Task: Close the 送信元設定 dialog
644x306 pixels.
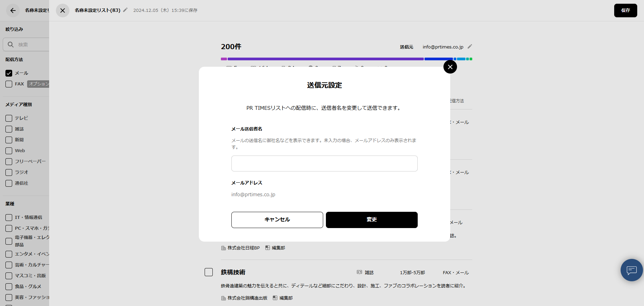Action: pyautogui.click(x=450, y=67)
